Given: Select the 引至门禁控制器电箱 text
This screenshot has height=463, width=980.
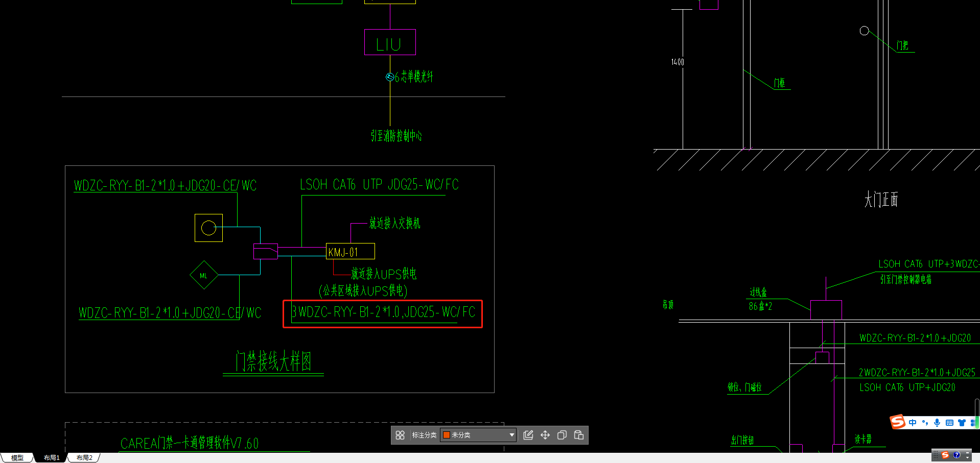Looking at the screenshot, I should tap(905, 279).
